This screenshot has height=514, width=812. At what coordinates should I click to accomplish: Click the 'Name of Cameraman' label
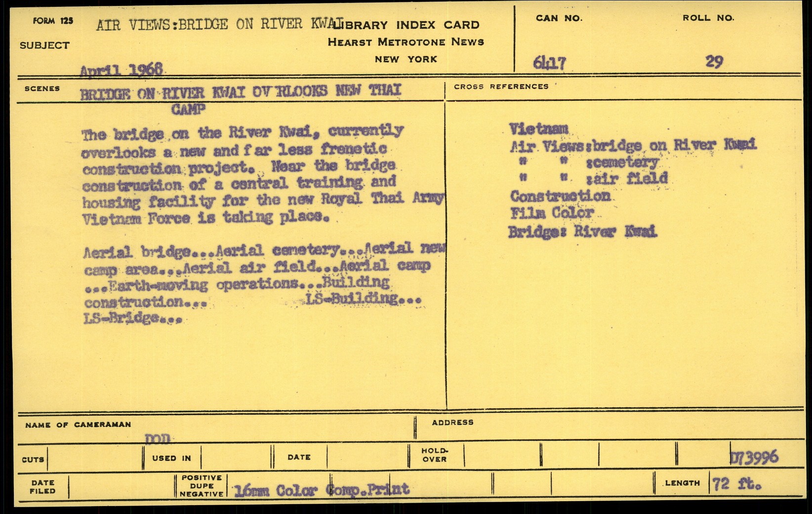78,425
